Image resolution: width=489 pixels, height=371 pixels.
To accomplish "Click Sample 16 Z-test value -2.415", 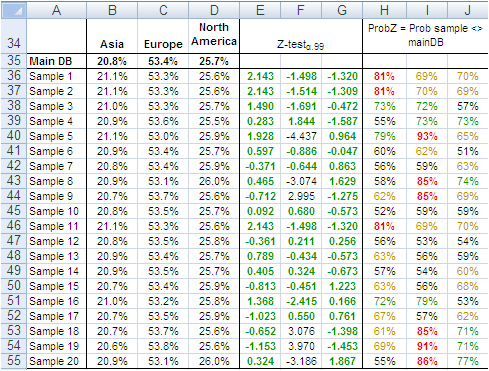I will pyautogui.click(x=301, y=301).
